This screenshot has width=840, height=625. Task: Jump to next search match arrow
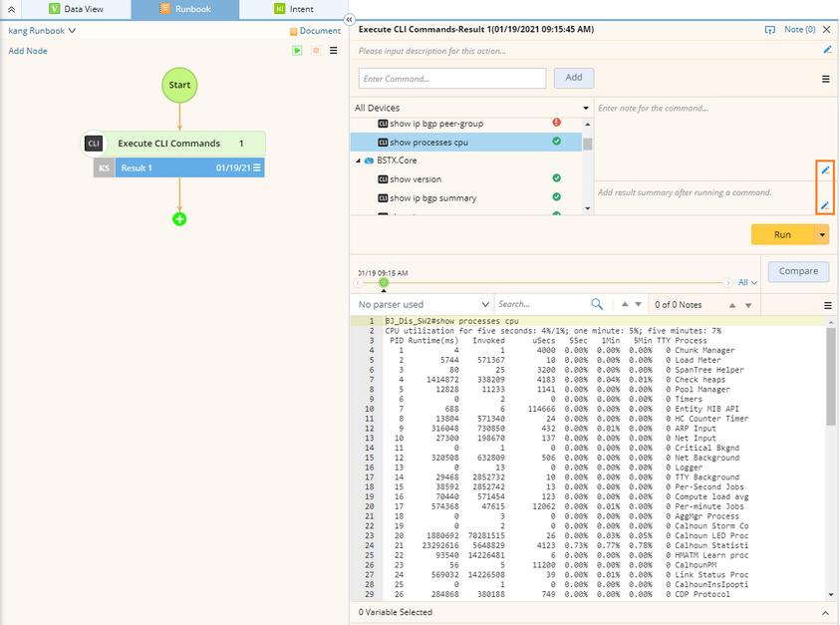(638, 304)
